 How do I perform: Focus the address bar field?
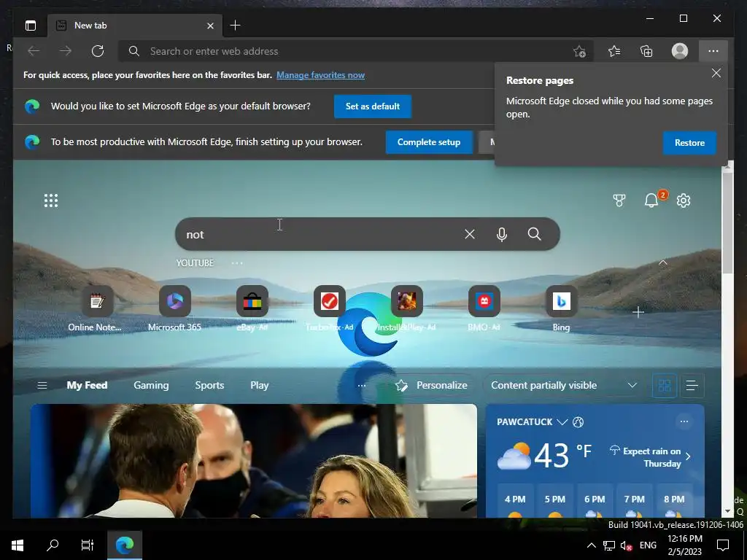pos(356,51)
